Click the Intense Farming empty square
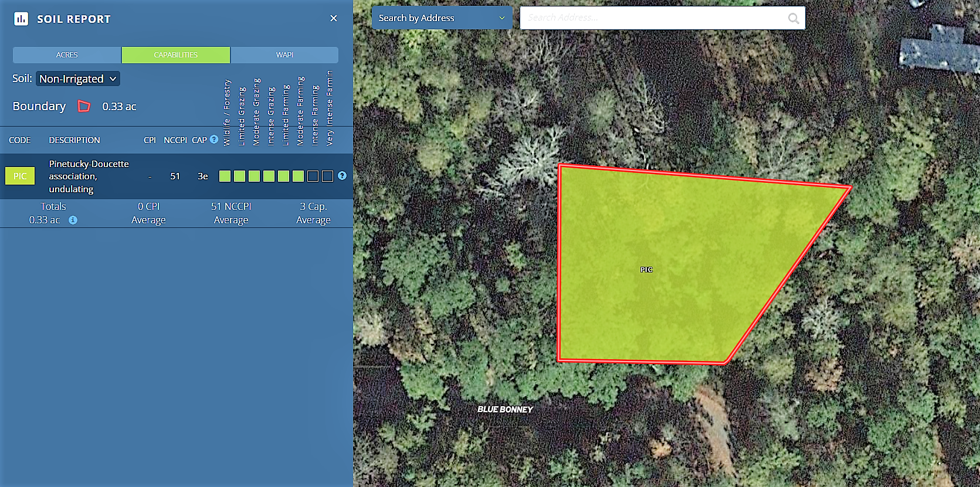Image resolution: width=980 pixels, height=487 pixels. pyautogui.click(x=313, y=176)
